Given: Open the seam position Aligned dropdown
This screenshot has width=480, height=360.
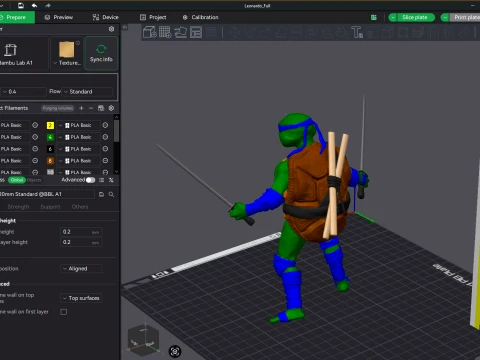Looking at the screenshot, I should click(x=81, y=269).
